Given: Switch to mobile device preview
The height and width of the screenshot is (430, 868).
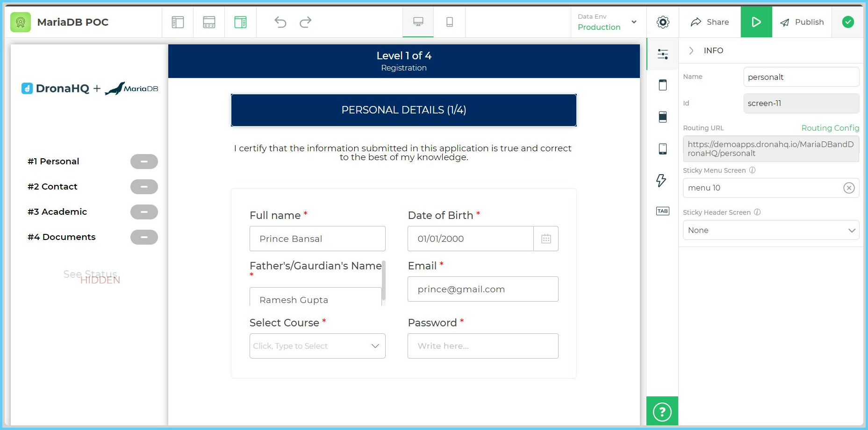Looking at the screenshot, I should [x=449, y=22].
